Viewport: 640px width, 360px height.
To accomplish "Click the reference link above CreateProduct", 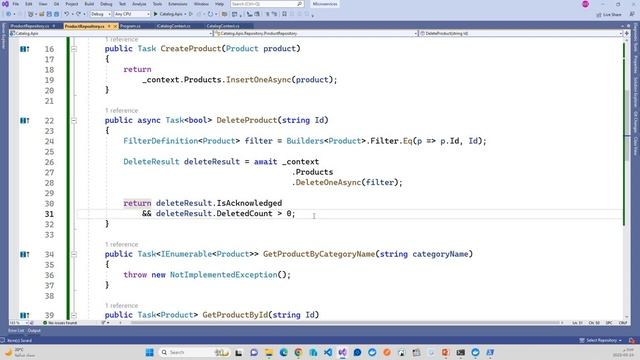I will tap(122, 40).
